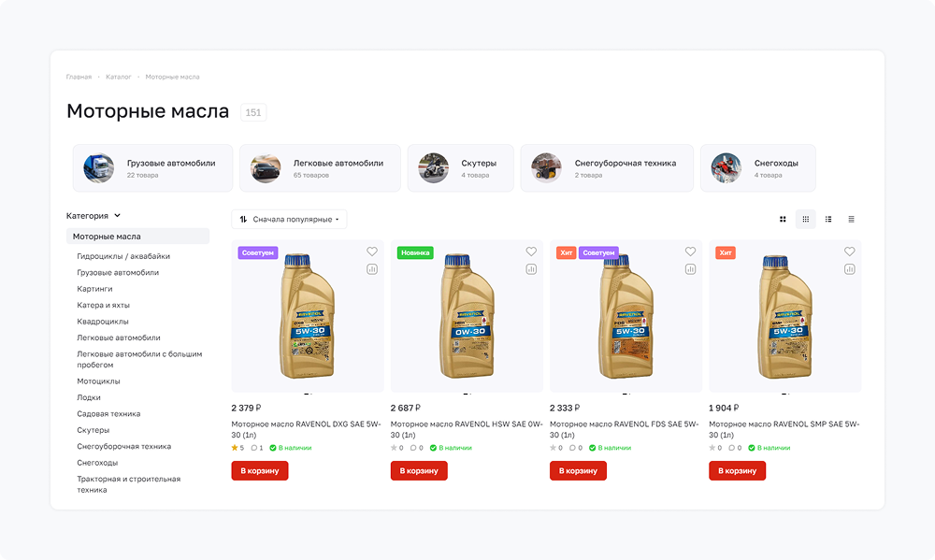This screenshot has width=935, height=560.
Task: Select Грузовые автомобили in the sidebar
Action: click(x=118, y=273)
